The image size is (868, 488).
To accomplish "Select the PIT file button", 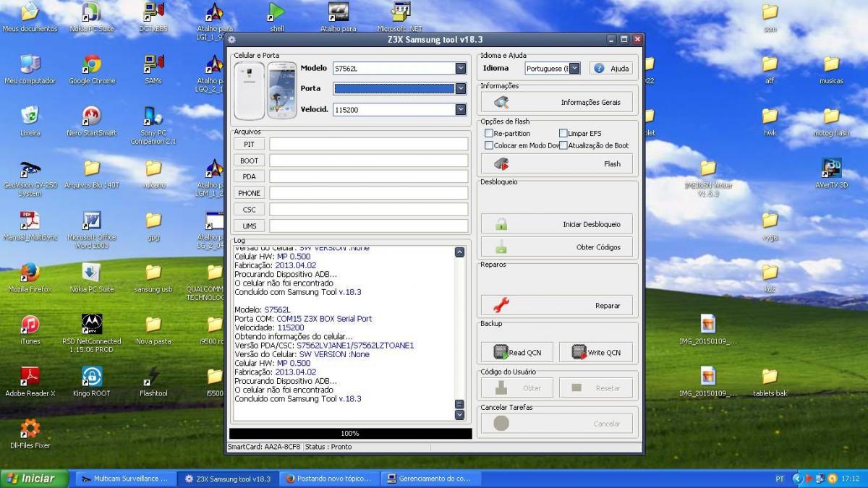I will [250, 144].
